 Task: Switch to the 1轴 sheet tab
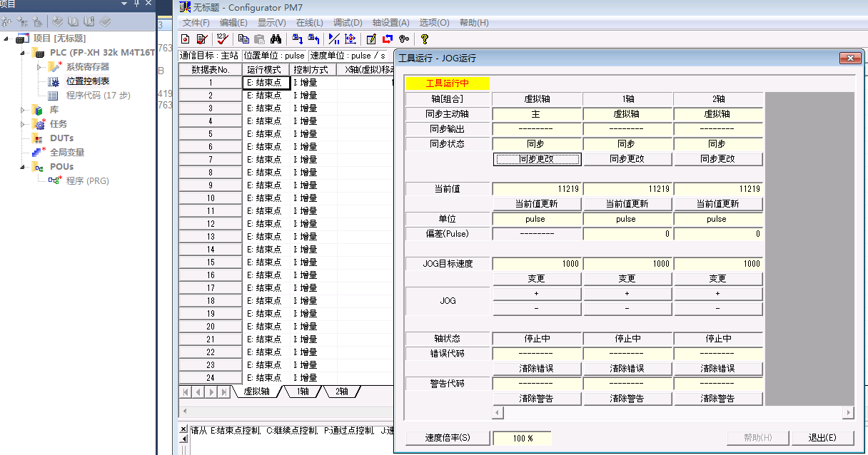pyautogui.click(x=303, y=392)
